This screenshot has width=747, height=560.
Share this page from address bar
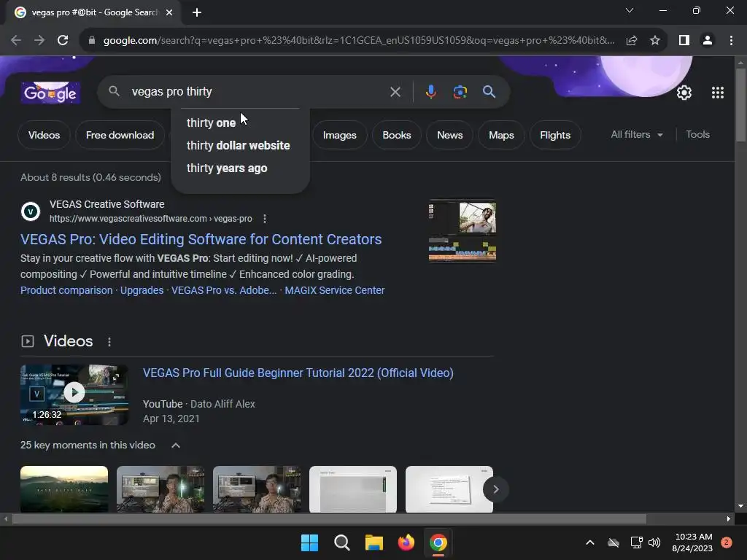click(x=632, y=41)
